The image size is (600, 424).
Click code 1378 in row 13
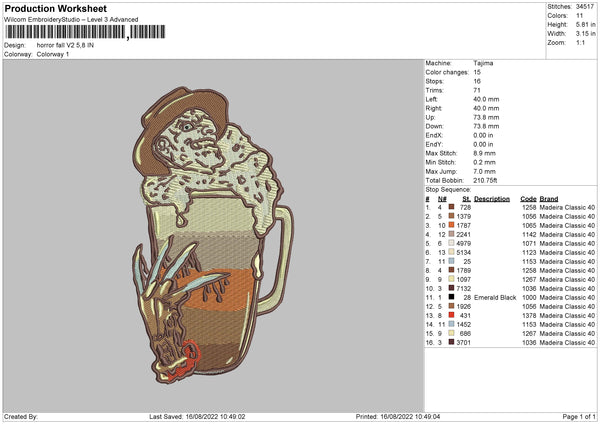pyautogui.click(x=529, y=315)
